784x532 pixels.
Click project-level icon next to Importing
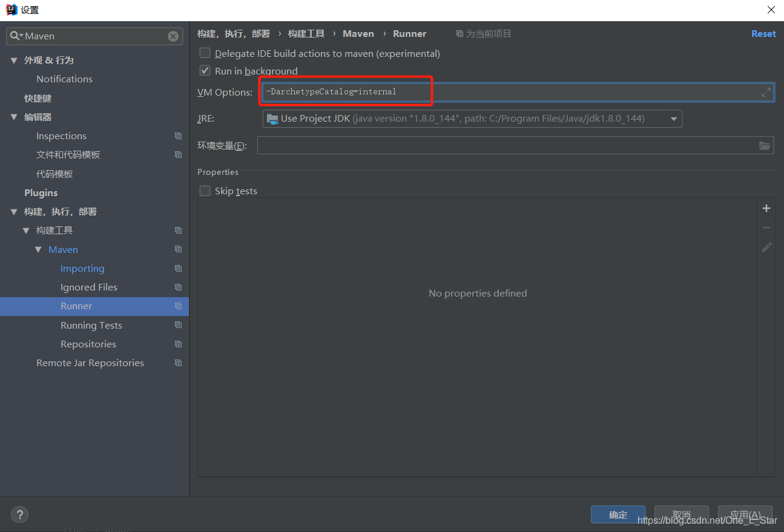click(178, 268)
